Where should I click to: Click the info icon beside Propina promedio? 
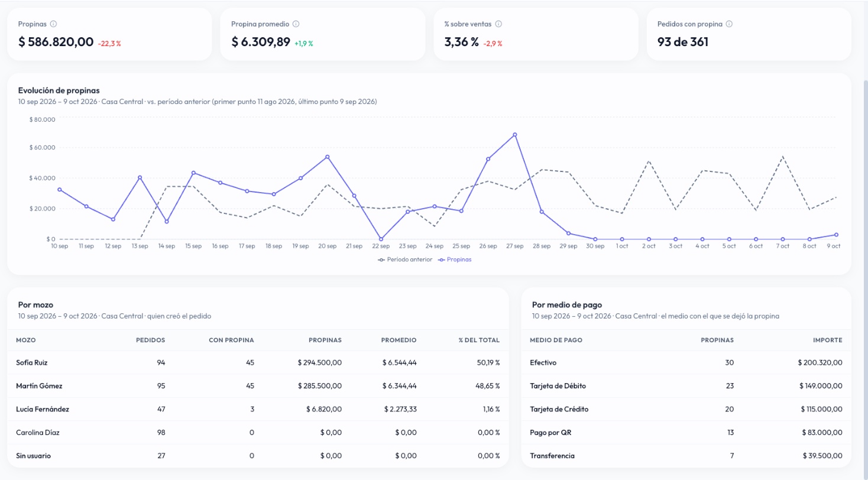tap(296, 24)
